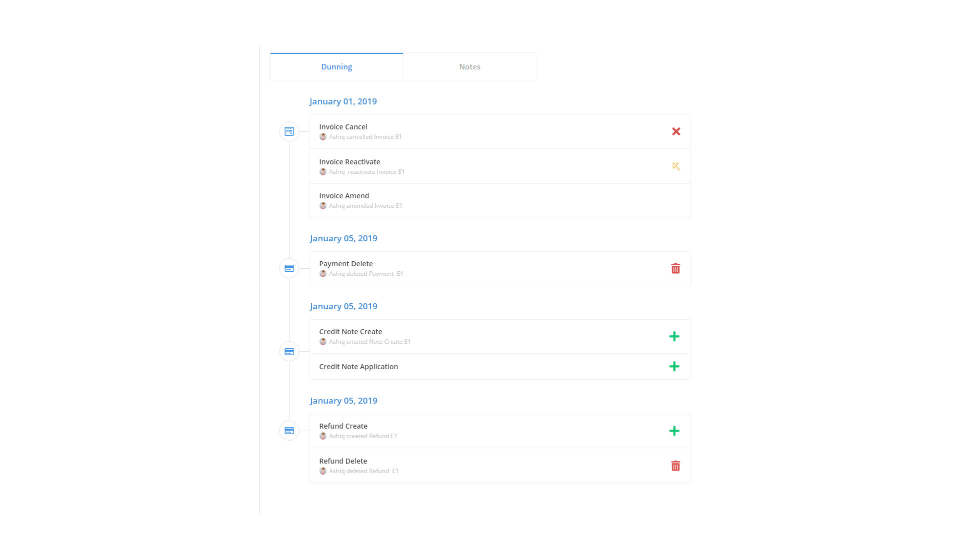Click the green plus on Refund Create
Viewport: 960px width, 560px height.
click(674, 431)
